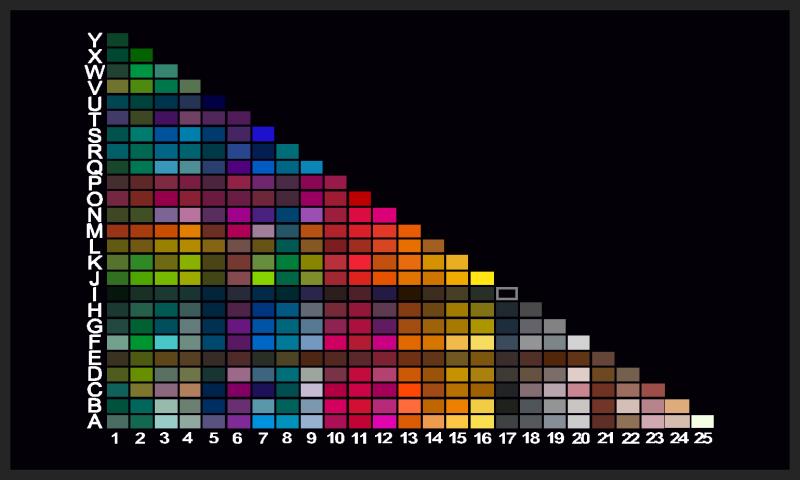
Task: Choose the tan swatch at B24
Action: tap(678, 406)
